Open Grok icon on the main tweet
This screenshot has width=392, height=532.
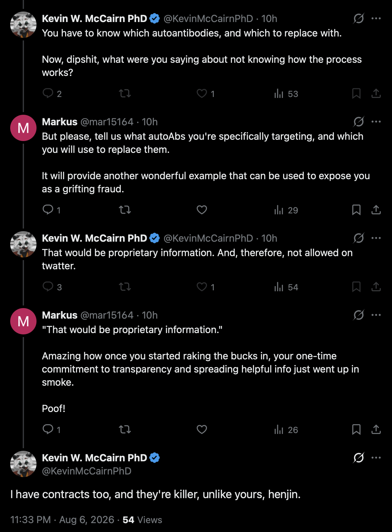(x=358, y=458)
